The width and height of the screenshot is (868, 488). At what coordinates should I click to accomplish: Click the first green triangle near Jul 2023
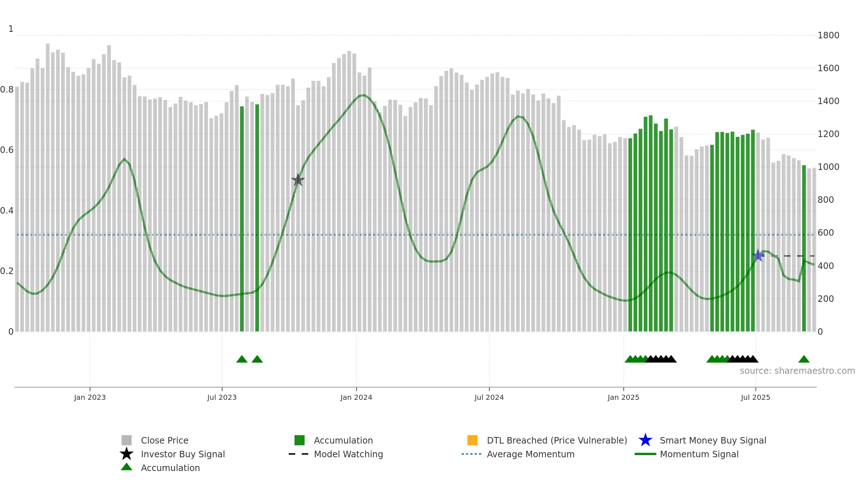[242, 359]
